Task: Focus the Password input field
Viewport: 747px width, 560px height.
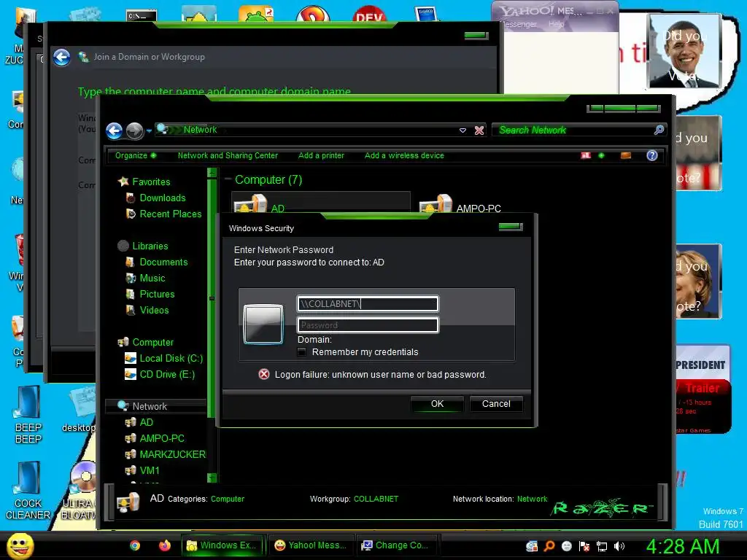Action: coord(368,325)
